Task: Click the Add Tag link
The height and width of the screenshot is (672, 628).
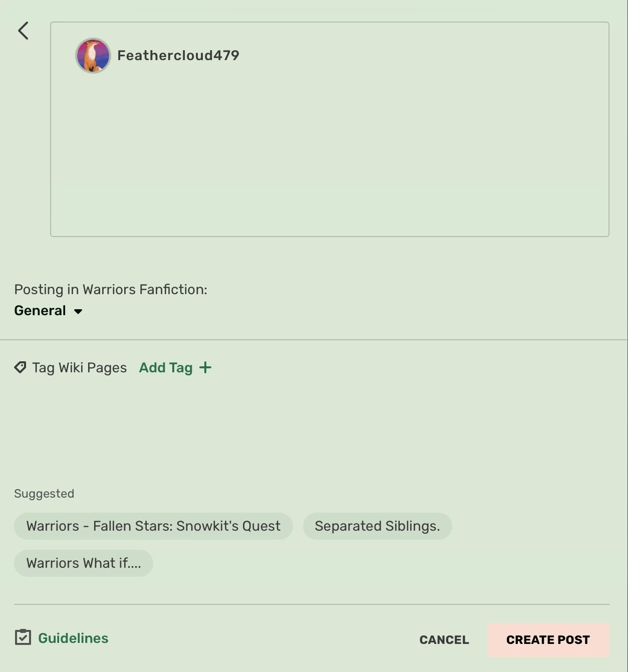Action: [166, 368]
